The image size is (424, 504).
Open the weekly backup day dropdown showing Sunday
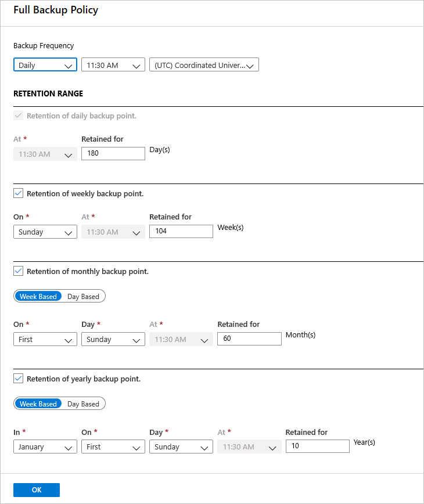[x=45, y=231]
